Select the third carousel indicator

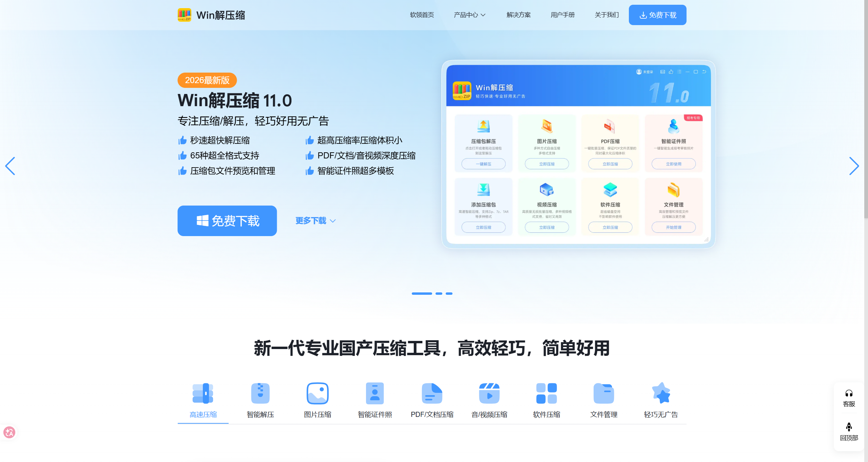click(x=449, y=293)
